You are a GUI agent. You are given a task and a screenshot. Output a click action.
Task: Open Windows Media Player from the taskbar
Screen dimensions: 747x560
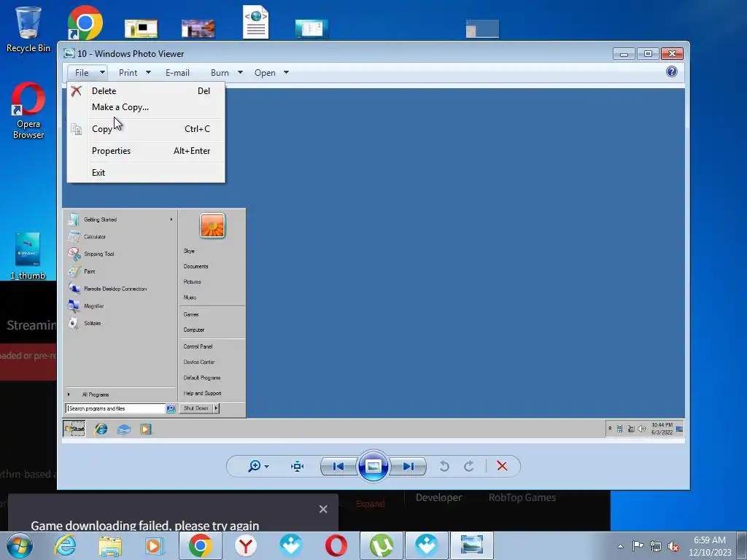tap(155, 545)
